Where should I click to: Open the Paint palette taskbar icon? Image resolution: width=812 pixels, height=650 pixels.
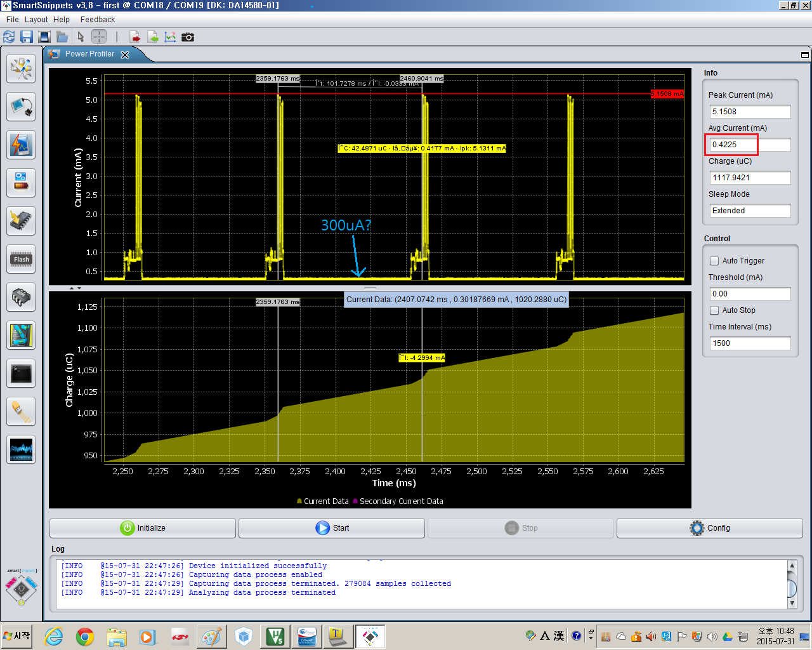[211, 636]
